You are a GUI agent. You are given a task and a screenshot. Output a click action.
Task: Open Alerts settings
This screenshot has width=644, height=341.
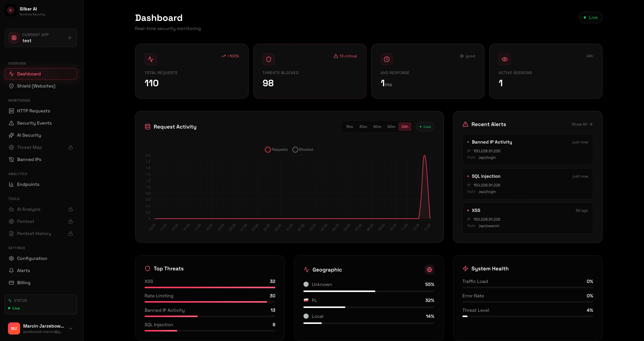point(41,270)
